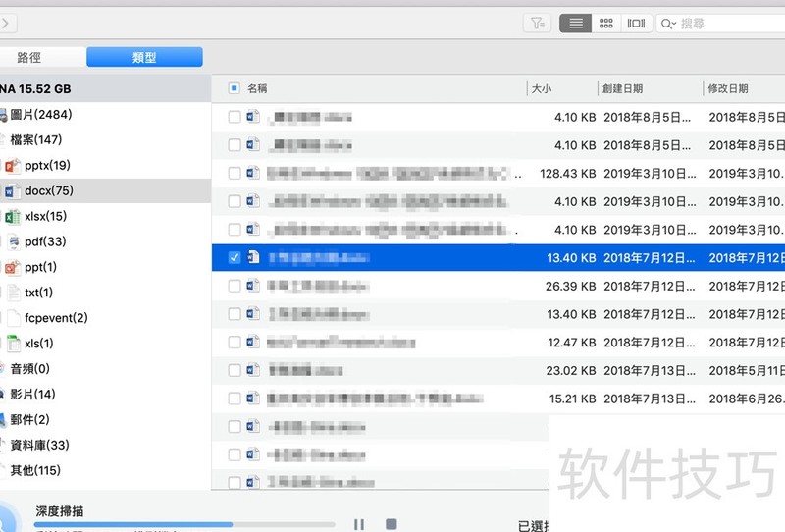Open the ppt(1) file type
The height and width of the screenshot is (532, 785).
(x=40, y=267)
